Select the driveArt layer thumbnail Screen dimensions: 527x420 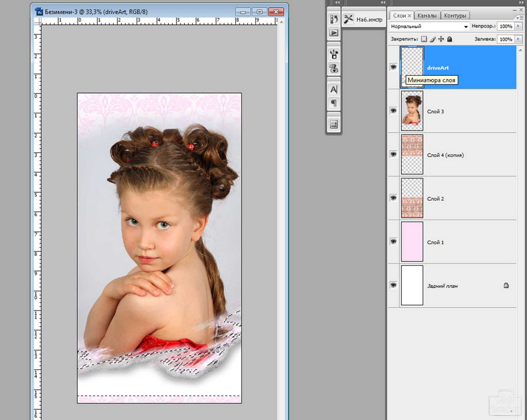click(x=412, y=67)
